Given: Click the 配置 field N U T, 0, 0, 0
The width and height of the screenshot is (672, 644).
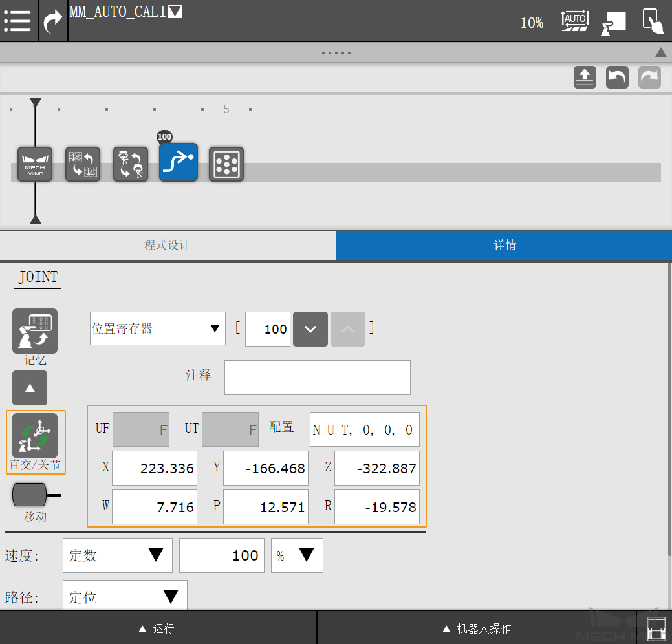Looking at the screenshot, I should click(365, 429).
